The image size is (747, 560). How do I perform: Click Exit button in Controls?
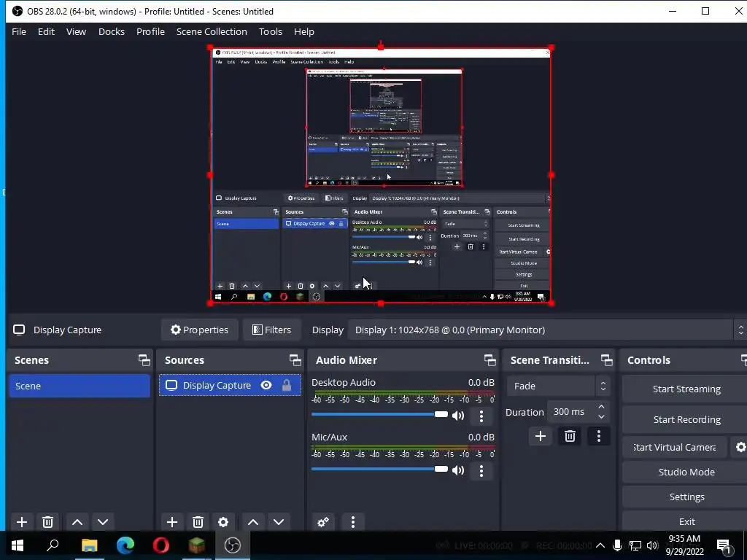[x=686, y=521]
